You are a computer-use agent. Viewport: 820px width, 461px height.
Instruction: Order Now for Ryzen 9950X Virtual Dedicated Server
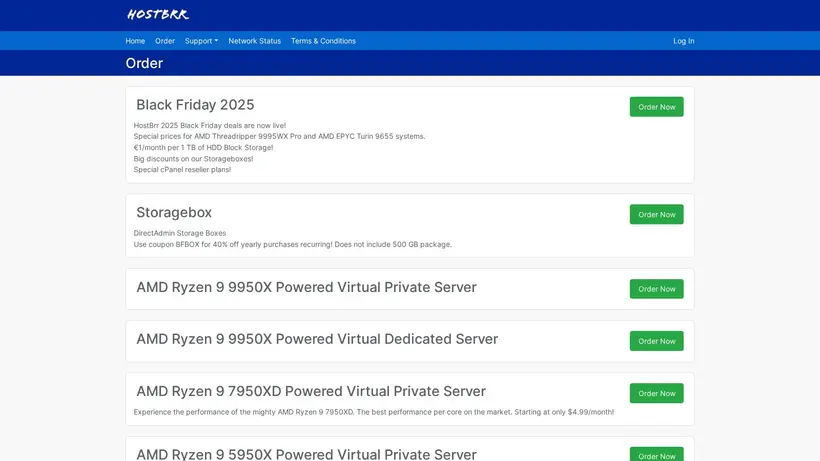coord(656,341)
